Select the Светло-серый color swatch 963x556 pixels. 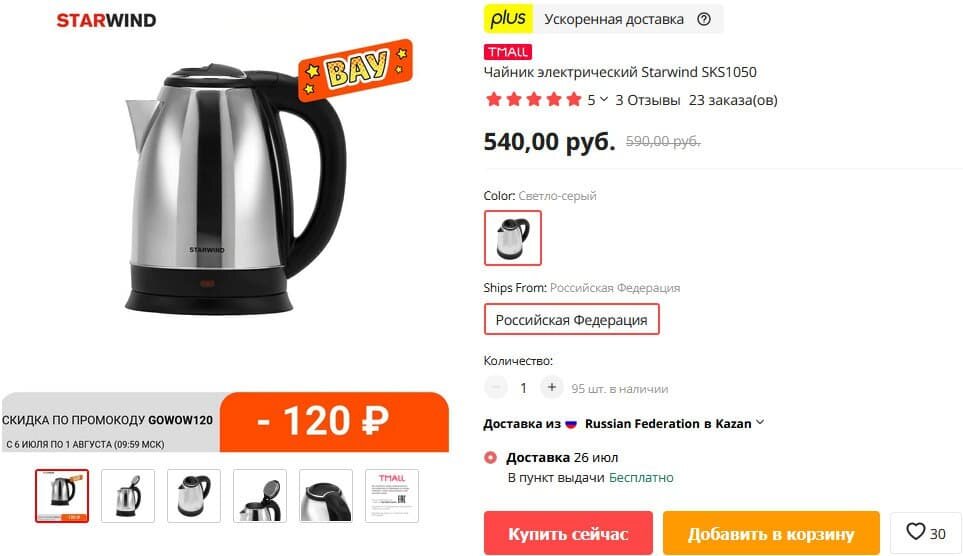[x=513, y=238]
